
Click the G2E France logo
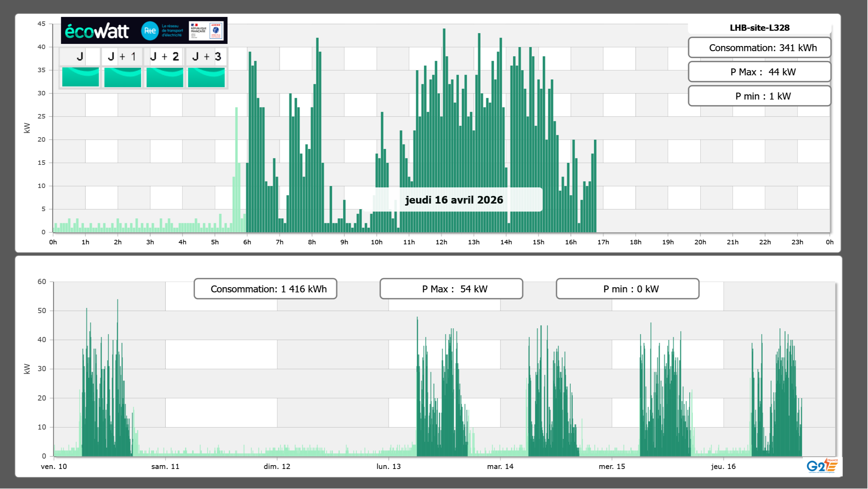click(822, 466)
